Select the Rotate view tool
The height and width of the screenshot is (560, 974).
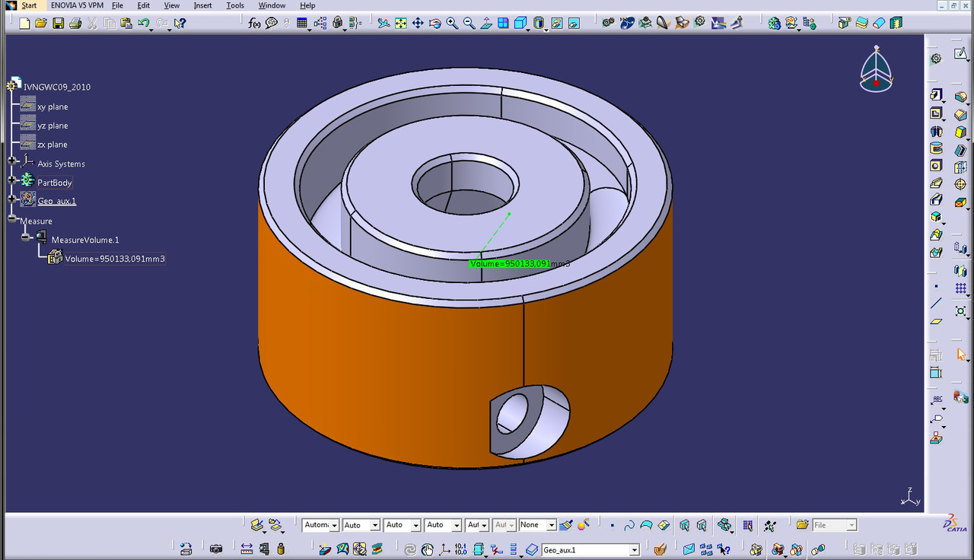[434, 24]
